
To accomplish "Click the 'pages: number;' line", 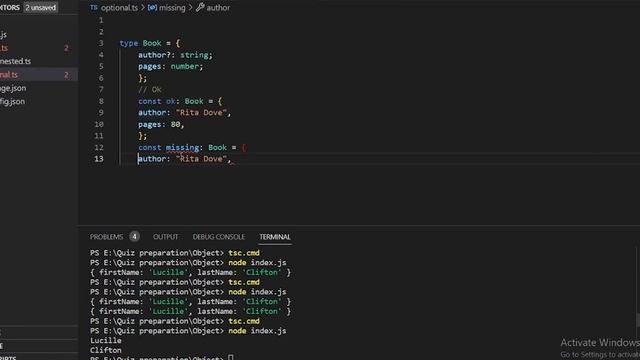I will click(170, 66).
